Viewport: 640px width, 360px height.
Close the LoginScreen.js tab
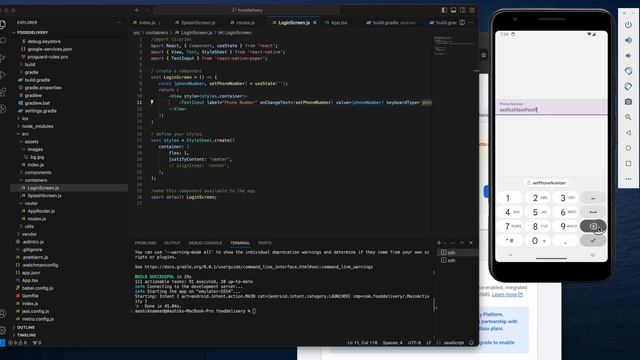[315, 23]
